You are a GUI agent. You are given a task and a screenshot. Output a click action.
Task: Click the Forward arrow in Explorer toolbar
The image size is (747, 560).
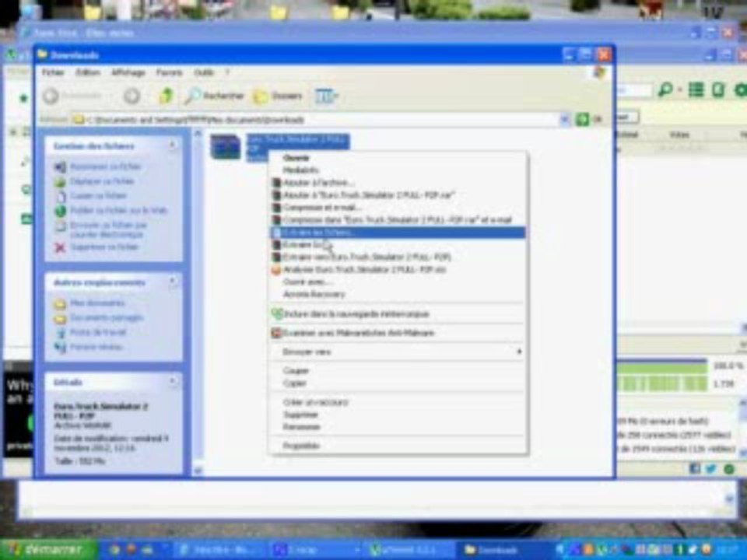tap(132, 96)
